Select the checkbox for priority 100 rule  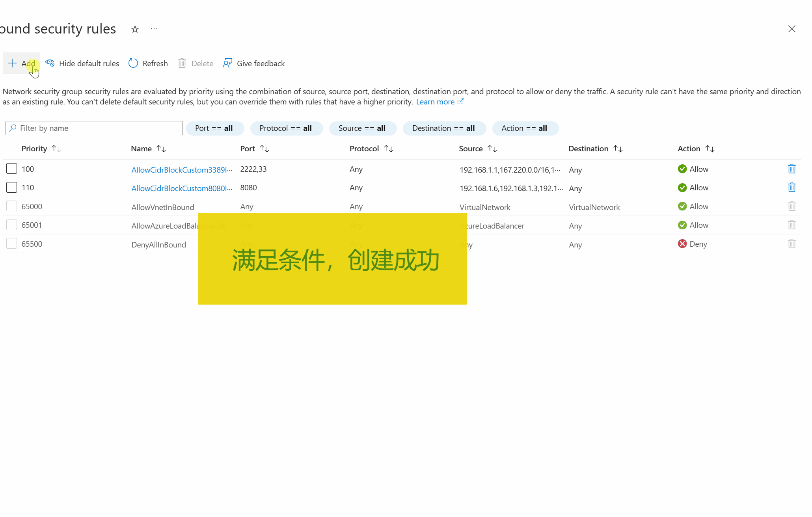pos(12,169)
